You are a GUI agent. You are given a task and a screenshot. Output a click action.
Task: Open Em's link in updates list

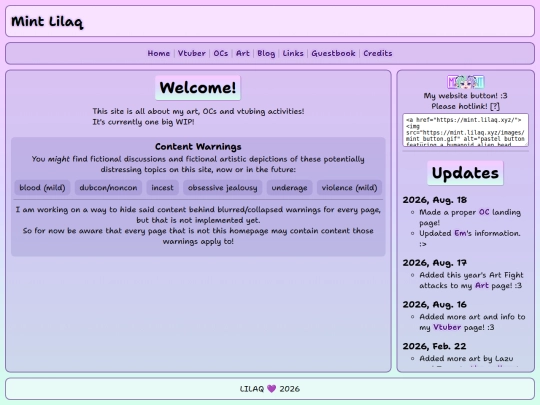[x=460, y=233]
